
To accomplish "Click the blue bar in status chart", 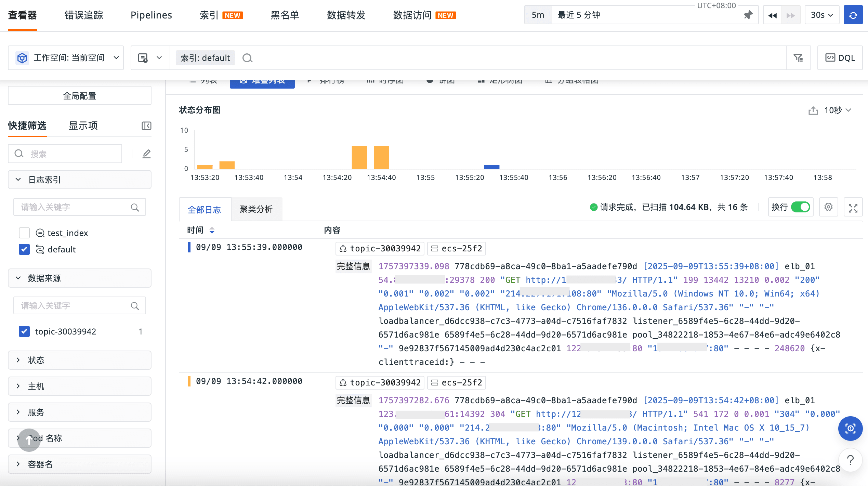I will click(491, 167).
